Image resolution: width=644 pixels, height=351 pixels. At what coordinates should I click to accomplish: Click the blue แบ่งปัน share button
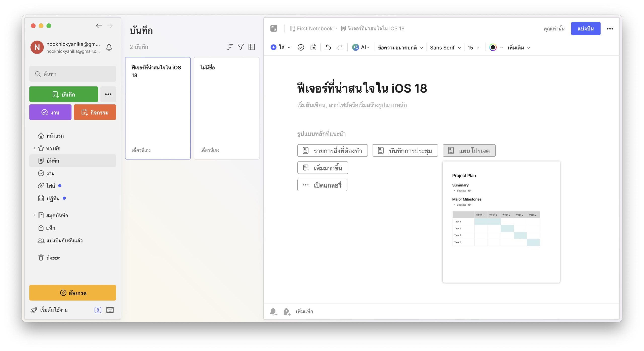[x=585, y=28]
